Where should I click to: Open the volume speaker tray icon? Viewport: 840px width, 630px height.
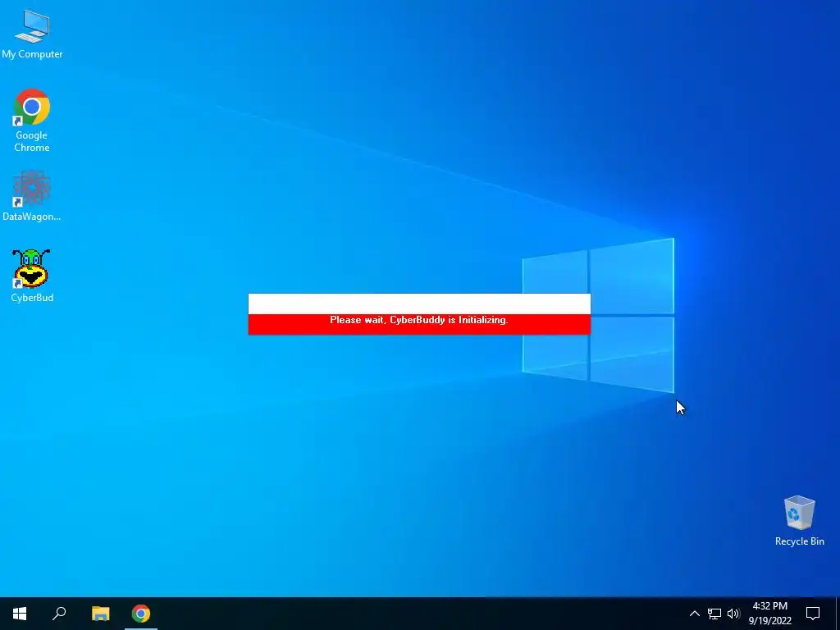click(x=733, y=614)
